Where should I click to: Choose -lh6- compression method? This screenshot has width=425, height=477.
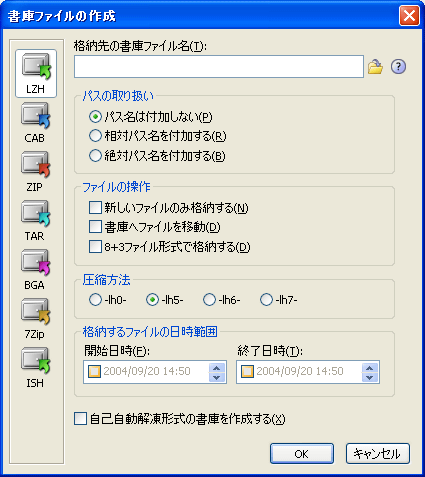coord(209,300)
